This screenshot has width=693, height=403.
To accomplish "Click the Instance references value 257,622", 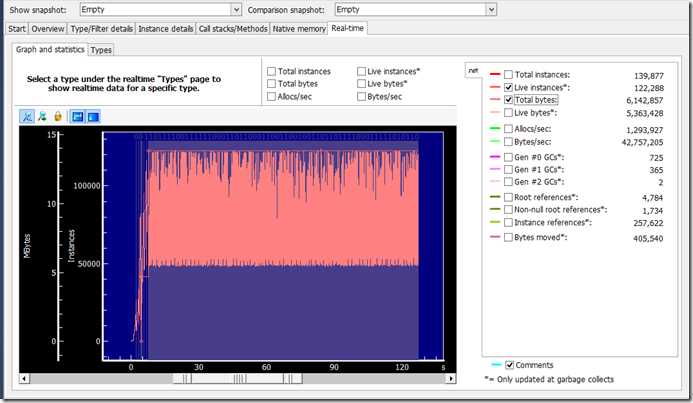I will [x=648, y=223].
